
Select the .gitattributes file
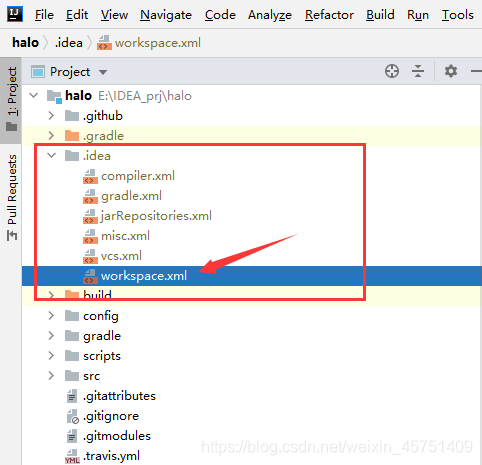pyautogui.click(x=252, y=396)
